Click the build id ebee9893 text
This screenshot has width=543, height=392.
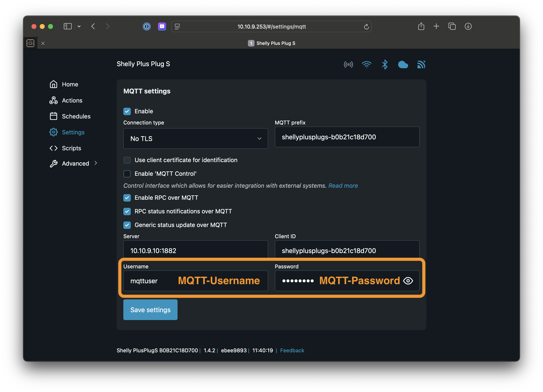click(x=234, y=351)
